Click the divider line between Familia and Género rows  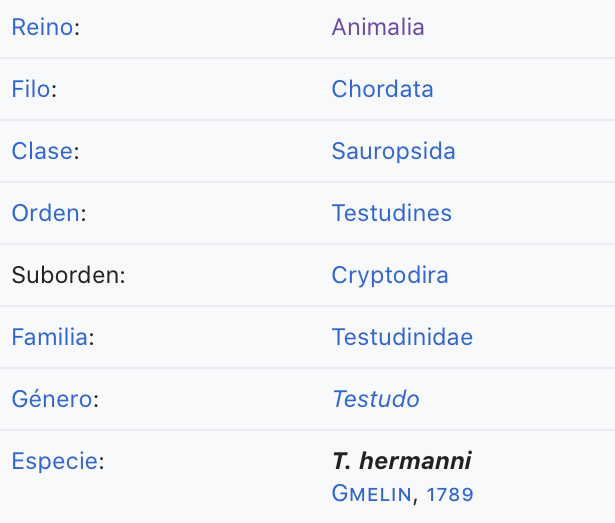click(307, 368)
